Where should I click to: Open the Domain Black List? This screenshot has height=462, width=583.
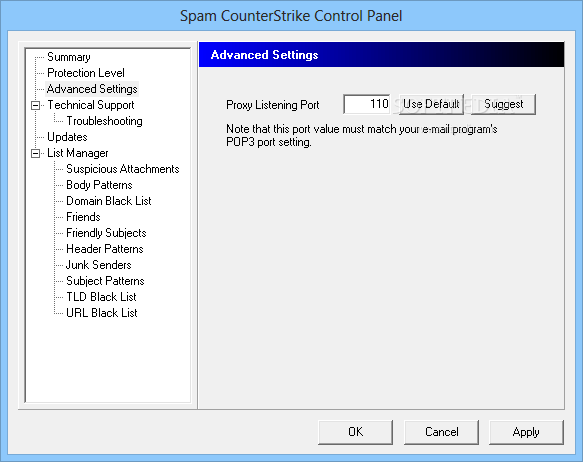coord(109,201)
